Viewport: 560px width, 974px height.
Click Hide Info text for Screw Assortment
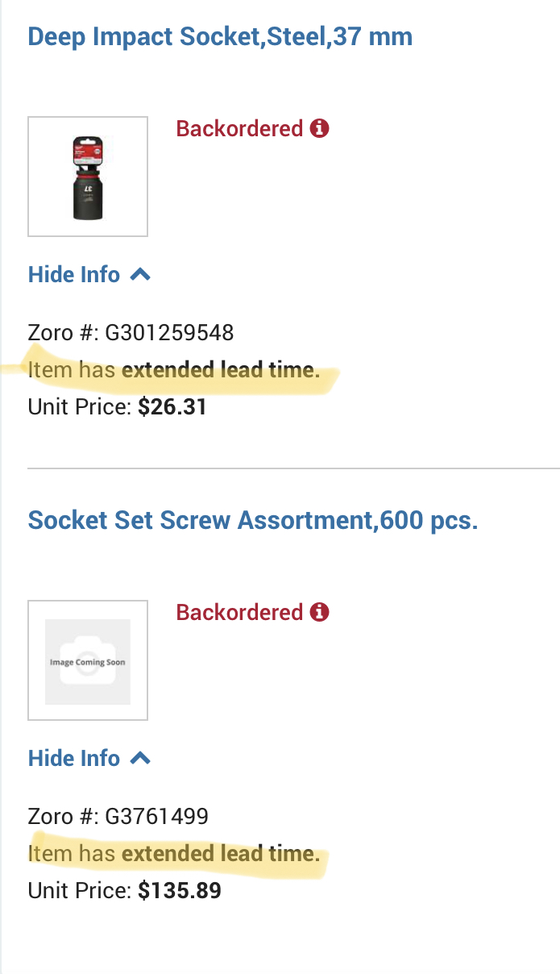[x=74, y=758]
